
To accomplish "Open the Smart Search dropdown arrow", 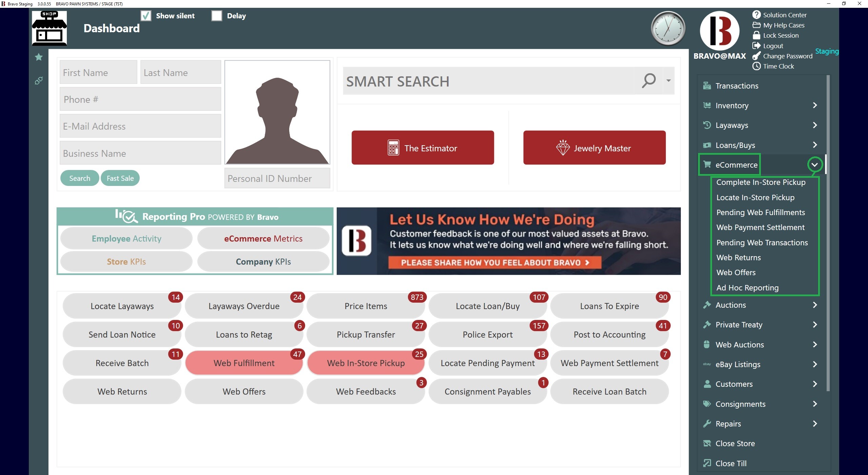I will 668,81.
